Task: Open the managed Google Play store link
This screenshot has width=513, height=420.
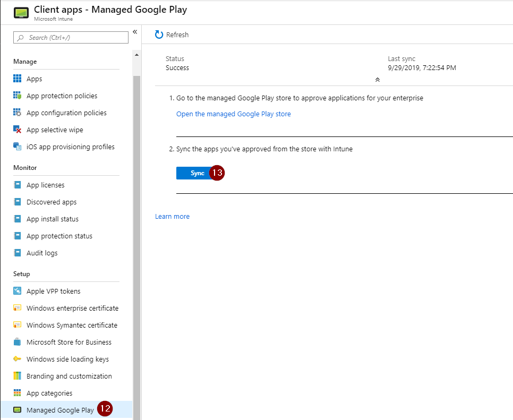Action: point(233,114)
